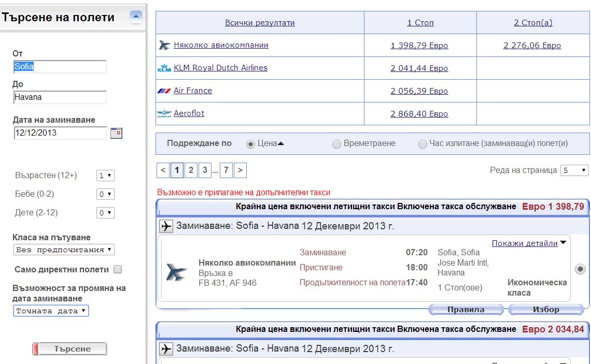
Task: Go to next results page arrow
Action: tap(240, 170)
